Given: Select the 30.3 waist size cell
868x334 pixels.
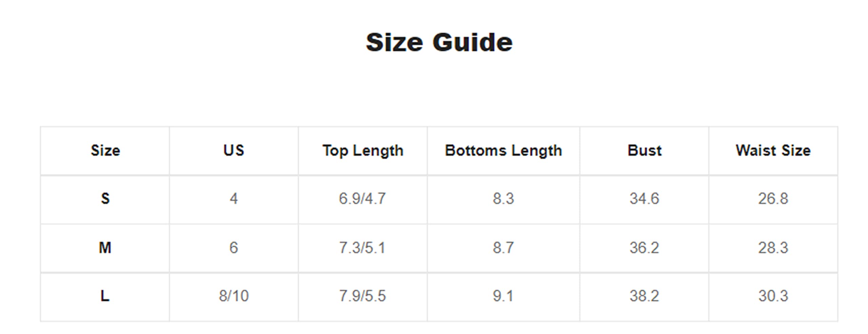Looking at the screenshot, I should (773, 297).
